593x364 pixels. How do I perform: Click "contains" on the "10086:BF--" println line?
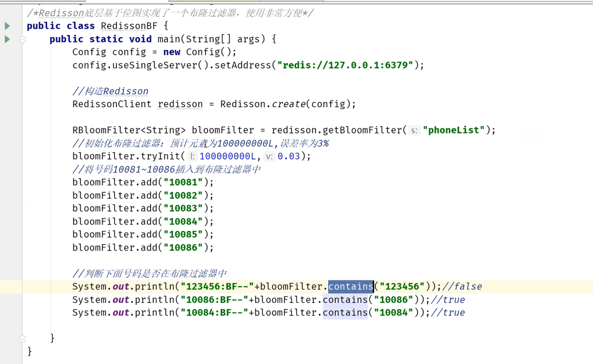345,299
